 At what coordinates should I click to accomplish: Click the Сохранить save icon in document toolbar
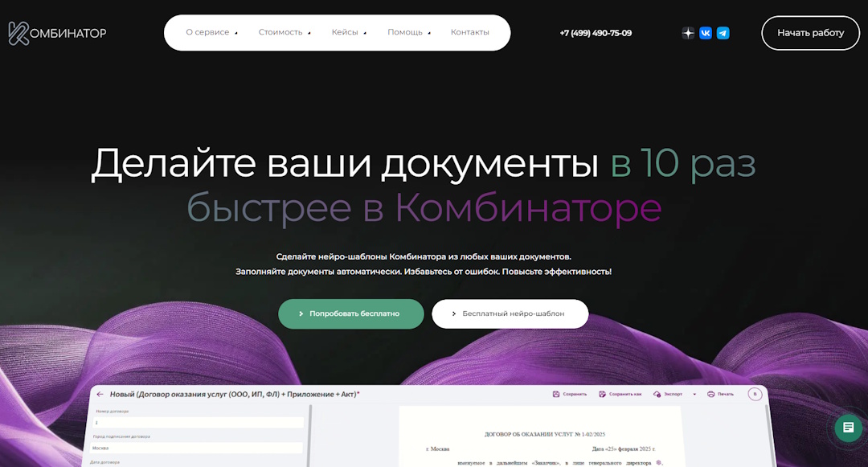tap(556, 394)
